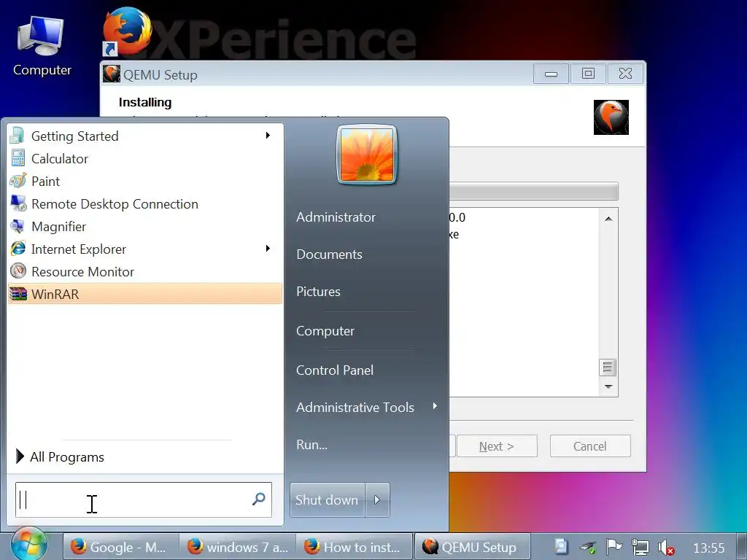This screenshot has height=560, width=747.
Task: Maximize the QEMU Setup window
Action: [588, 74]
